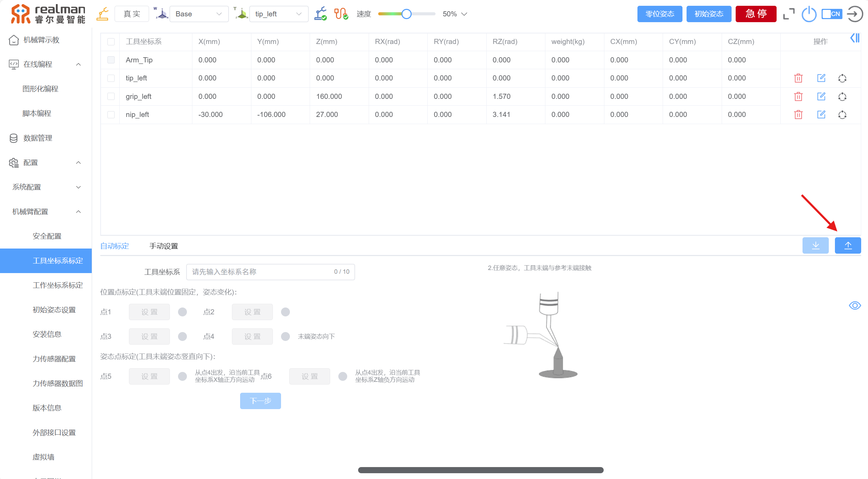Viewport: 868px width, 479px height.
Task: Enter fullscreen with the expand icon
Action: coord(789,14)
